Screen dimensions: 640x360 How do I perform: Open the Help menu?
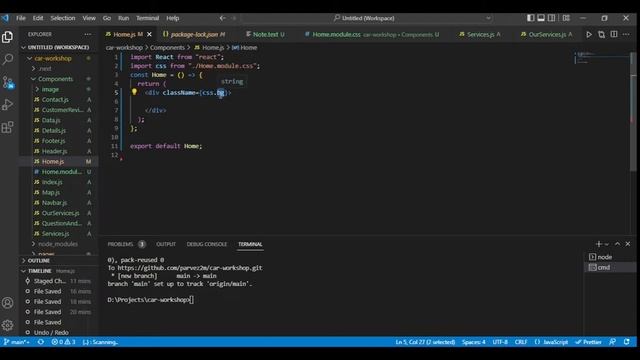point(173,18)
